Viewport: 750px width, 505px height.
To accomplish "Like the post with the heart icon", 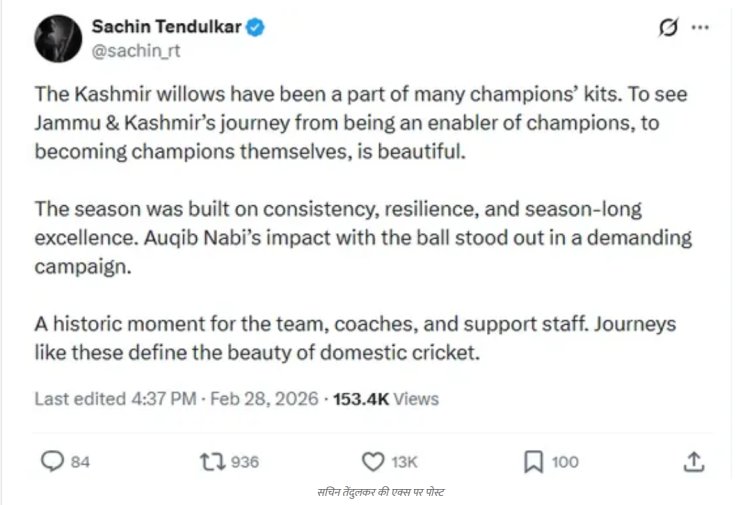I will [372, 461].
